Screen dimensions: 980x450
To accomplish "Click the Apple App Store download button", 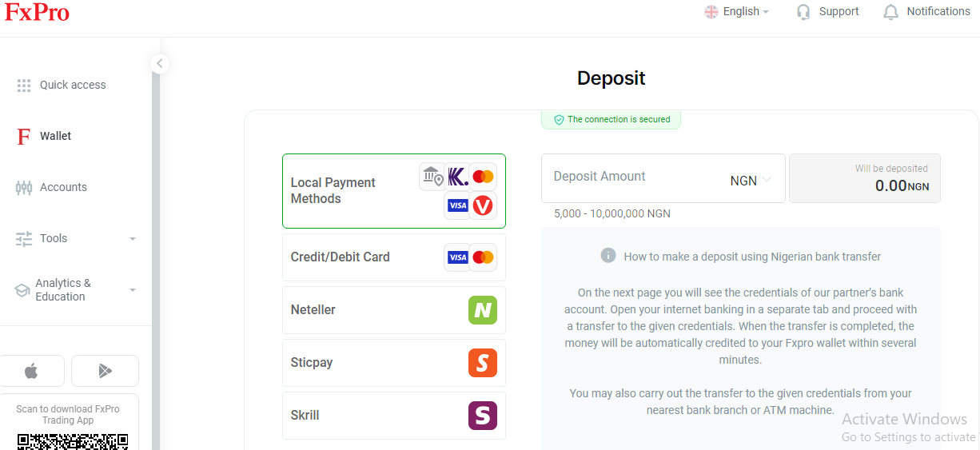I will [31, 371].
